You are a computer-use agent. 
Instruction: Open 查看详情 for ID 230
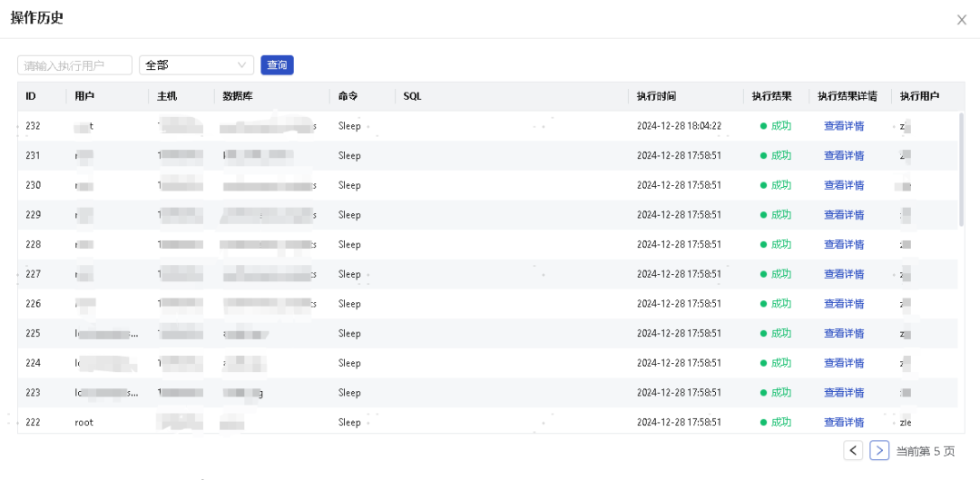[x=844, y=185]
